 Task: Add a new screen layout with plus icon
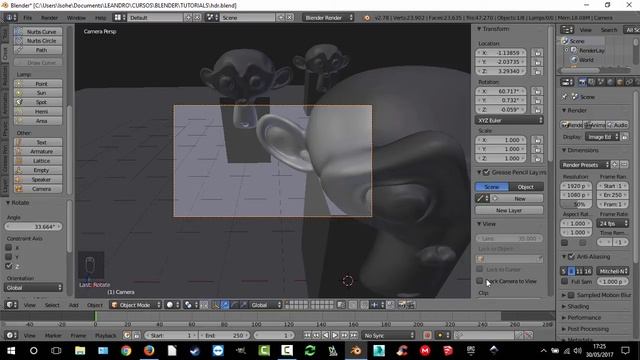pyautogui.click(x=188, y=18)
